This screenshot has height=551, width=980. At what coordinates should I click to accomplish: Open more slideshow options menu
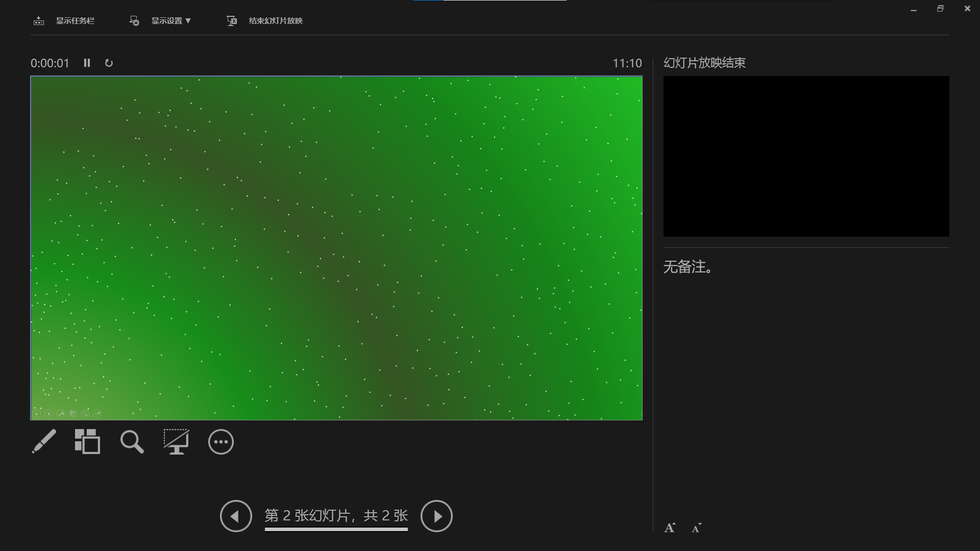(x=220, y=442)
